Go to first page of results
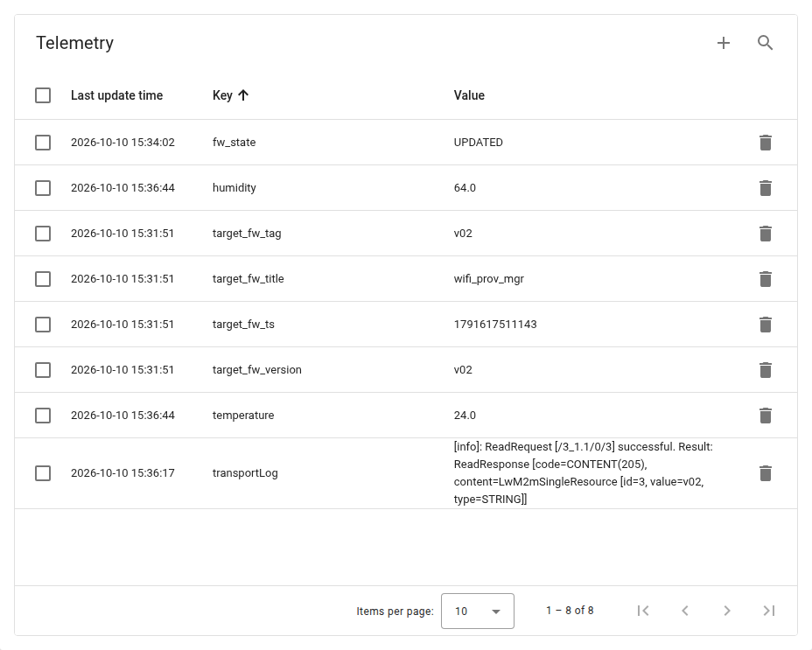Screen dimensions: 812x650 [x=643, y=611]
